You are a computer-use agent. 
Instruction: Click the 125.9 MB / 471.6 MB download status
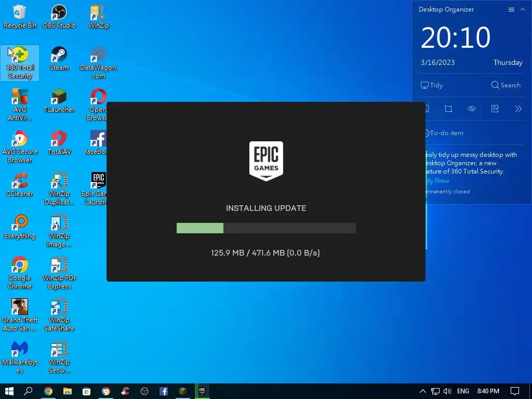click(265, 253)
